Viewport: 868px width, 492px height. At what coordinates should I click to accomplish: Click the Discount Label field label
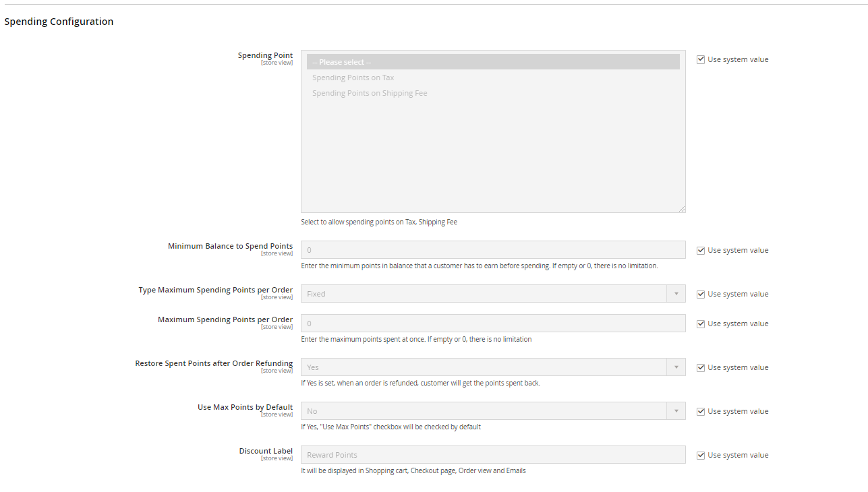(266, 451)
